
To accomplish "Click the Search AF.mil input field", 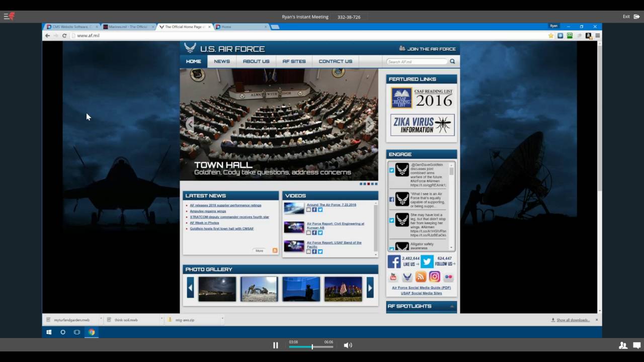I will 417,61.
